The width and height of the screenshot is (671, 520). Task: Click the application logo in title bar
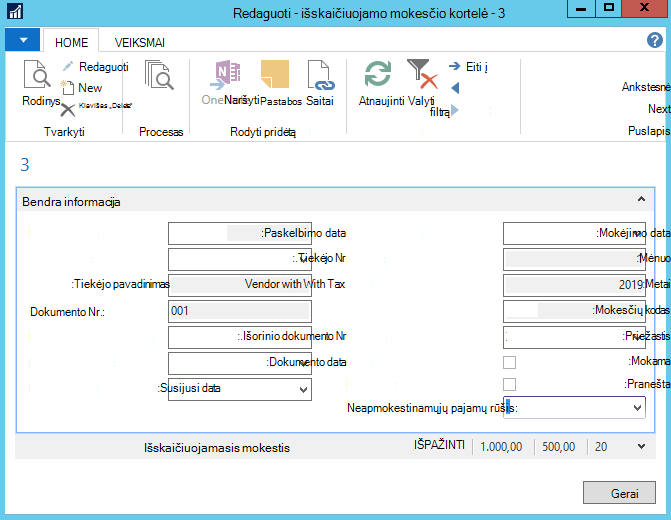pyautogui.click(x=15, y=11)
